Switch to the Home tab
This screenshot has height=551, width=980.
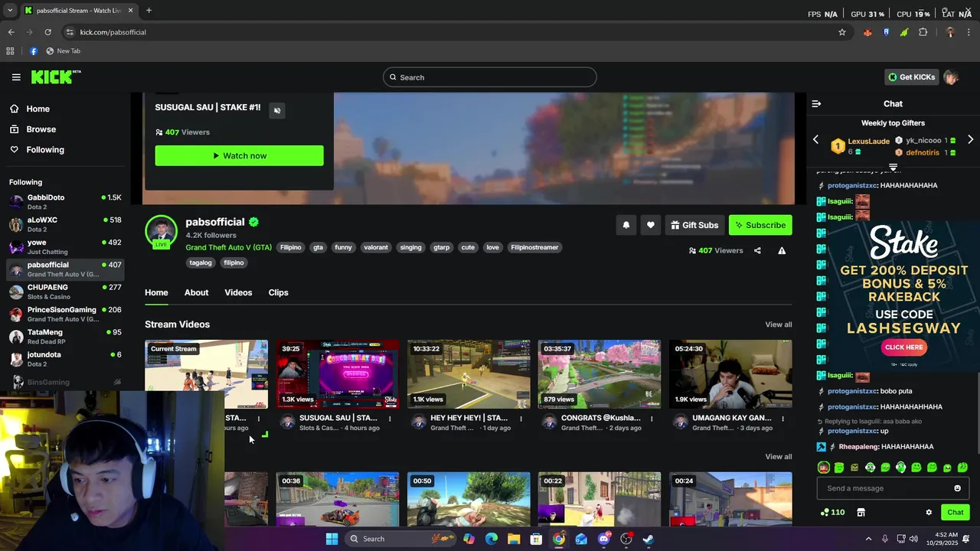[156, 292]
